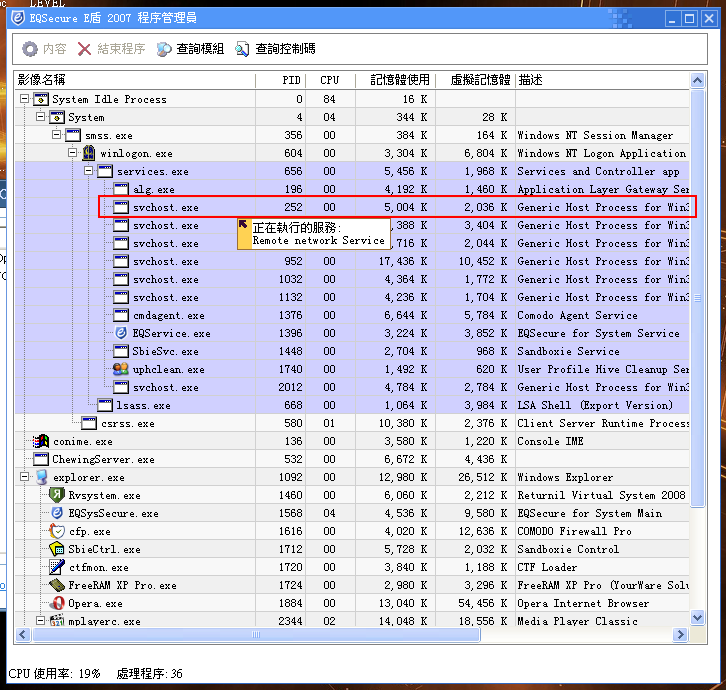Click 'LSA Shell (Export Version)' description
The image size is (726, 690).
[595, 405]
